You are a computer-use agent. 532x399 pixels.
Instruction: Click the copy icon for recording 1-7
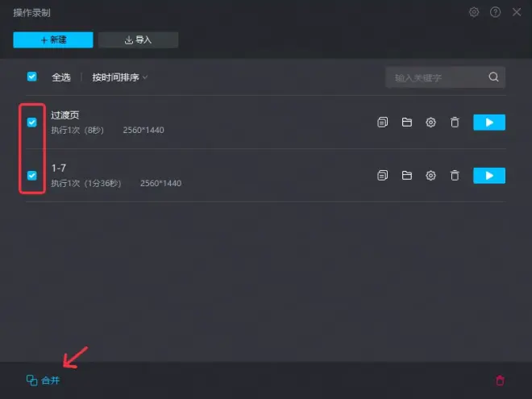382,176
